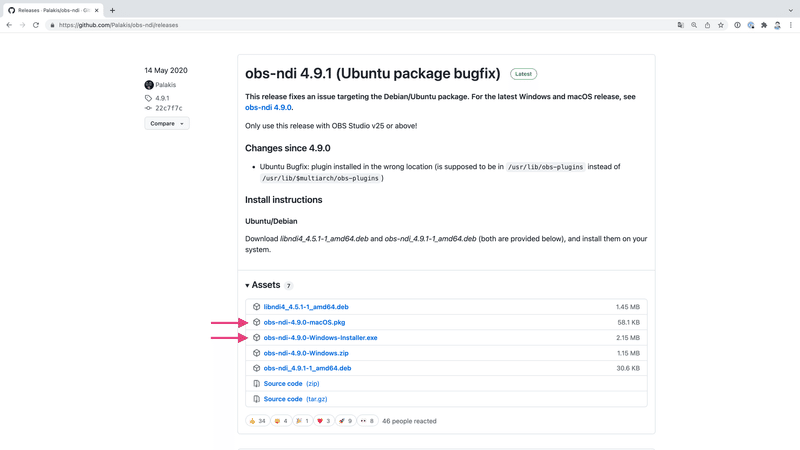Screen dimensions: 800x450
Task: Click the hooray reaction with 1
Action: [x=302, y=421]
